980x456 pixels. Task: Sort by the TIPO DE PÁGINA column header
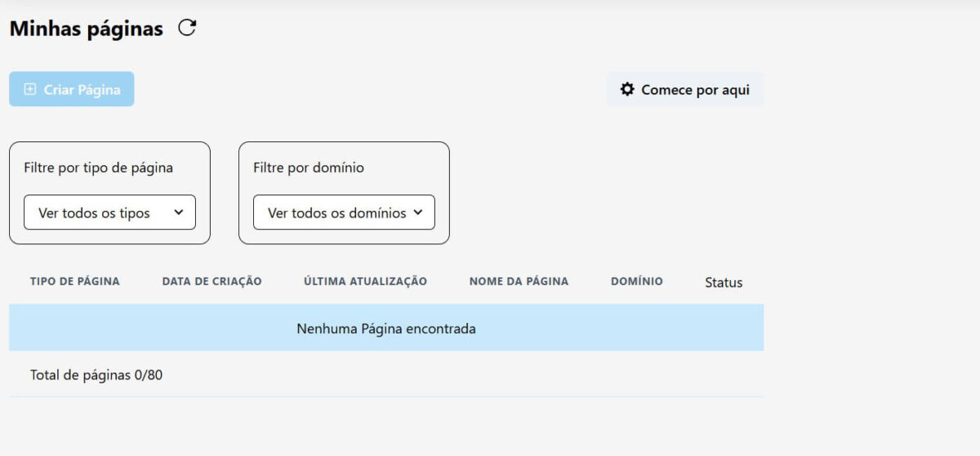coord(75,281)
